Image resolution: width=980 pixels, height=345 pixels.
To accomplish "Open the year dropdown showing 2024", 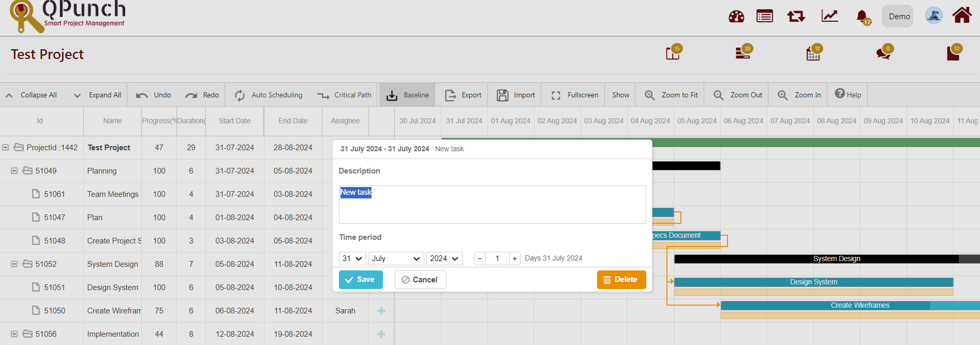I will pyautogui.click(x=444, y=258).
